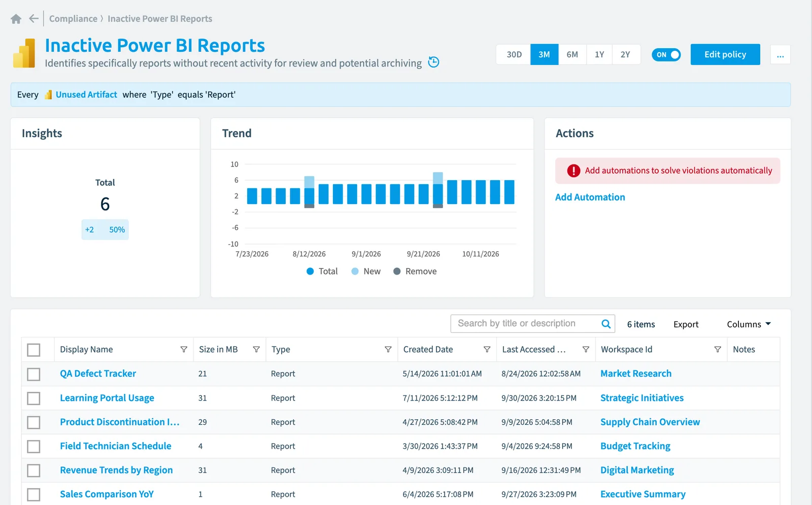Go to Compliance in the breadcrumb
Image resolution: width=812 pixels, height=505 pixels.
pyautogui.click(x=73, y=19)
